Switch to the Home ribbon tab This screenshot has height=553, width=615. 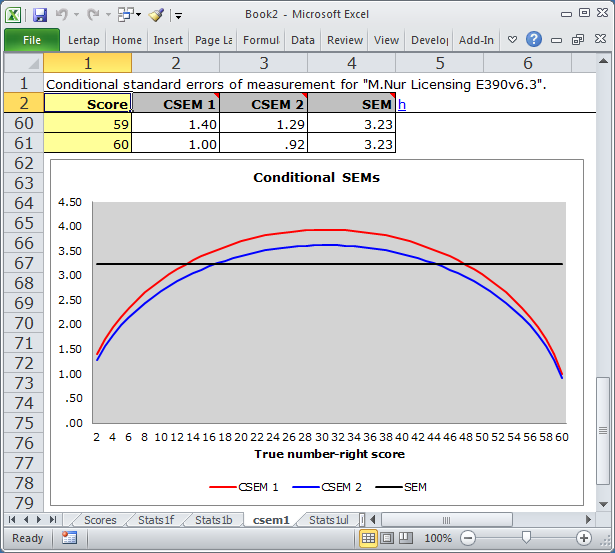click(127, 40)
